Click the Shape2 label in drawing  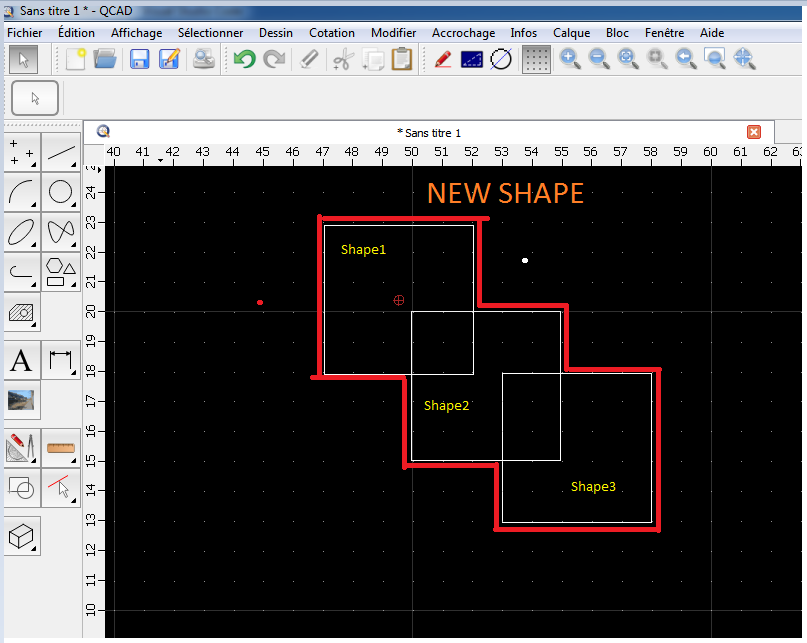446,406
